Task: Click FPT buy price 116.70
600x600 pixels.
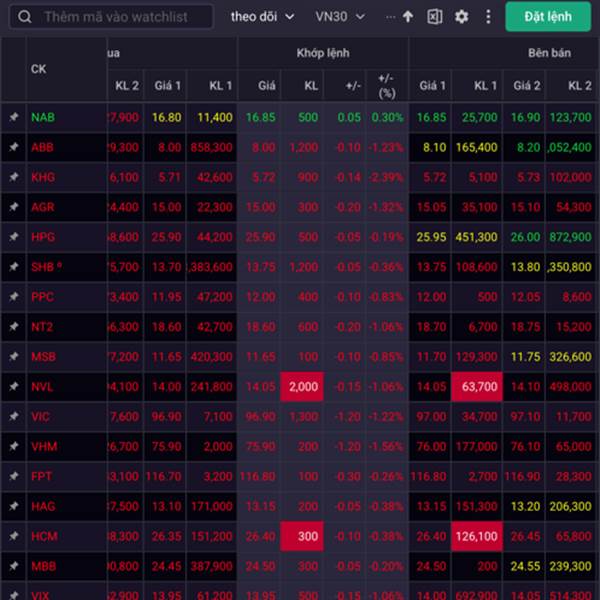Action: point(163,476)
